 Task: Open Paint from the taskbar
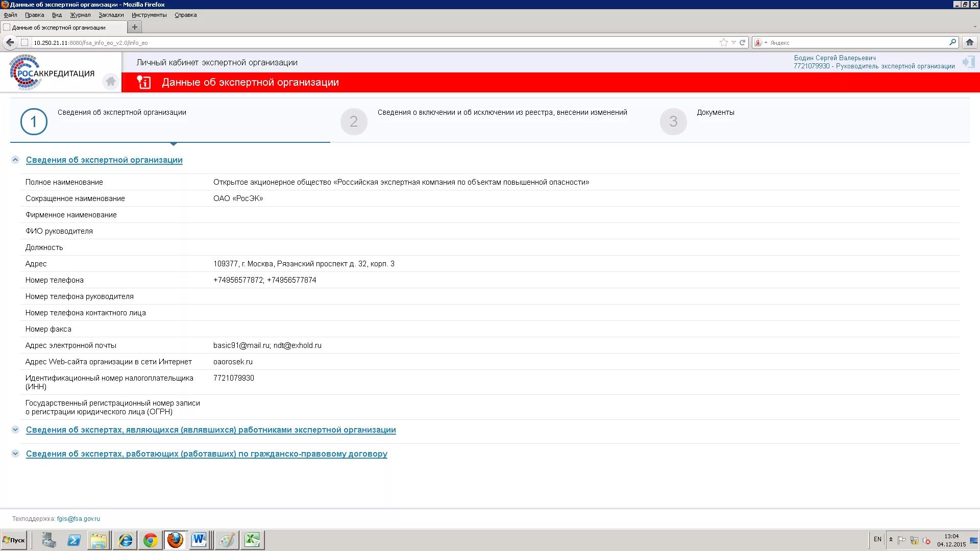click(x=227, y=540)
